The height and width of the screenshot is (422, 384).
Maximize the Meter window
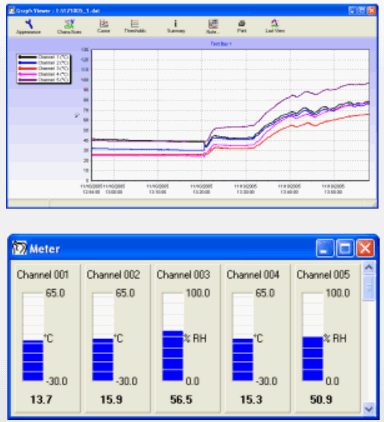(x=345, y=248)
